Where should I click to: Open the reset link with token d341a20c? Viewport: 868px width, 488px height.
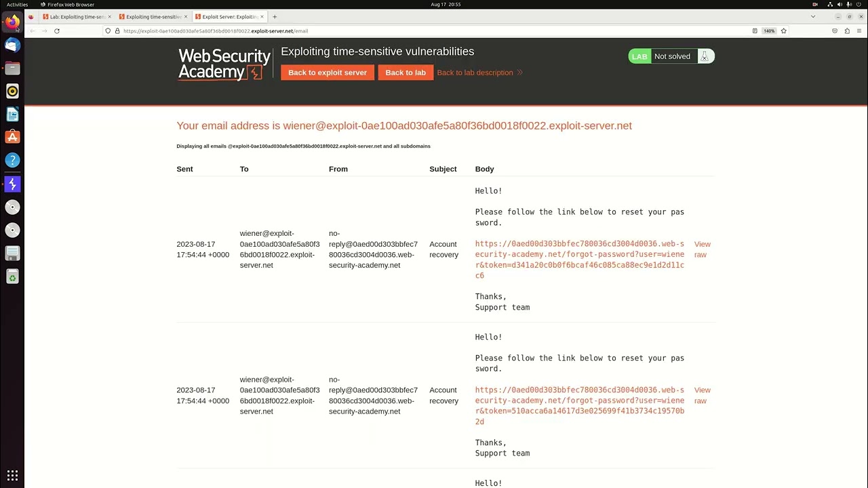(x=580, y=260)
